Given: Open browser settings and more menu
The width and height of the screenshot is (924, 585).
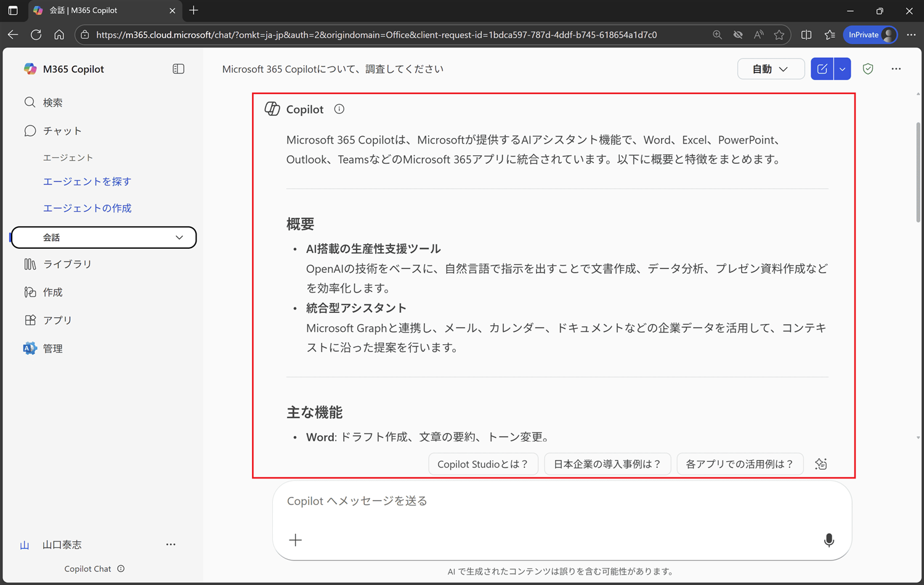Looking at the screenshot, I should tap(911, 34).
